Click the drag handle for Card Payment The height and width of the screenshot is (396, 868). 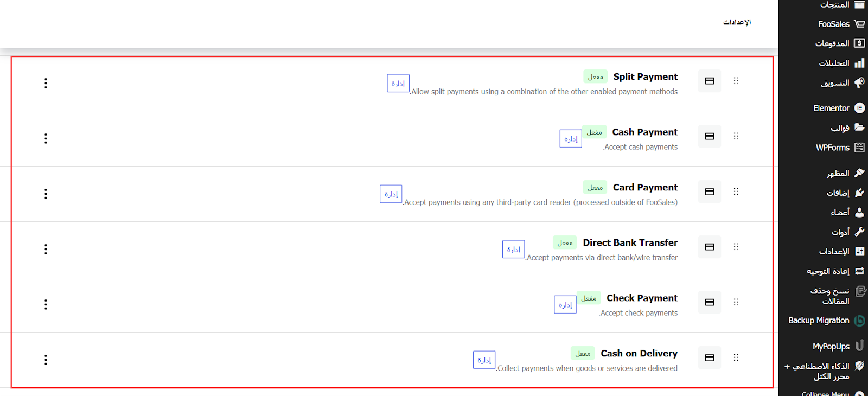click(736, 191)
